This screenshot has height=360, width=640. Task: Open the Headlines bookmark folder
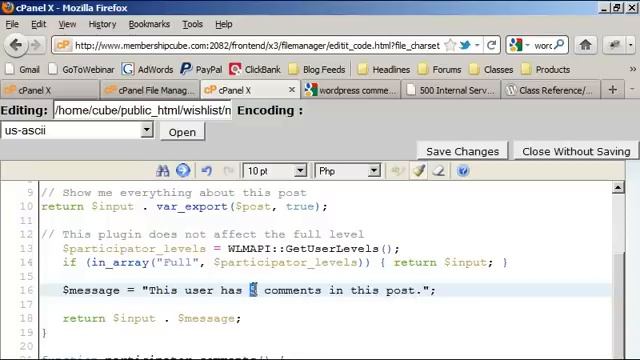click(x=384, y=69)
